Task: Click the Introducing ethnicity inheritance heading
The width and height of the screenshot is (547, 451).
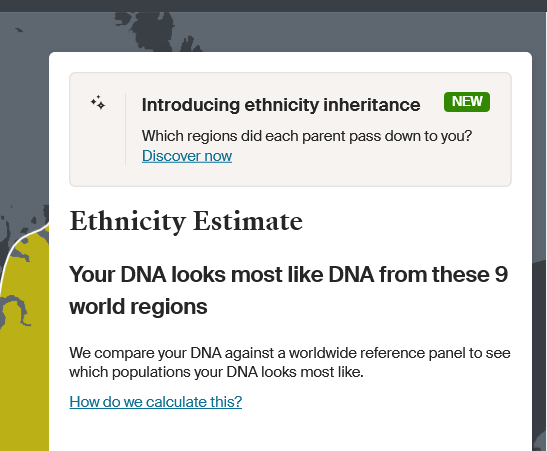Action: [x=281, y=105]
